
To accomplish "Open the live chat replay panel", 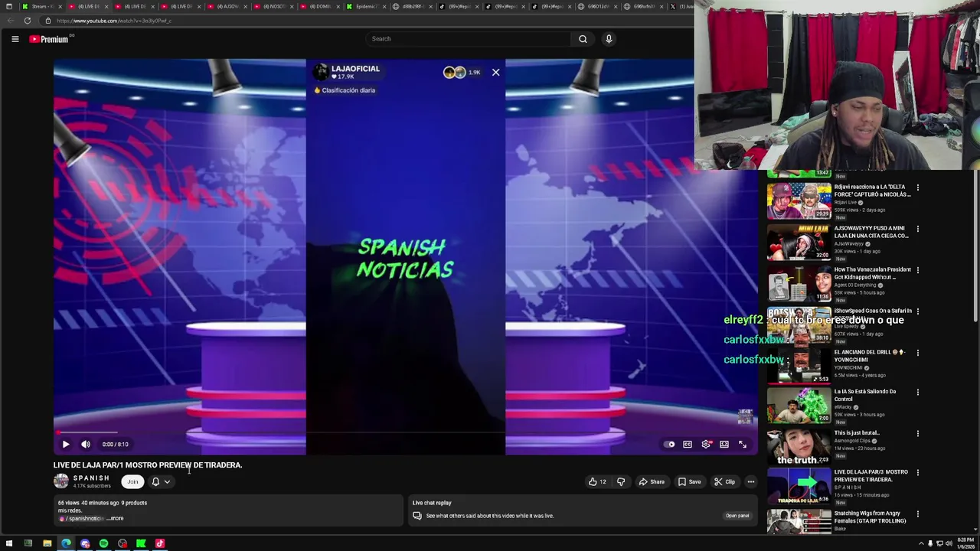I will tap(737, 516).
